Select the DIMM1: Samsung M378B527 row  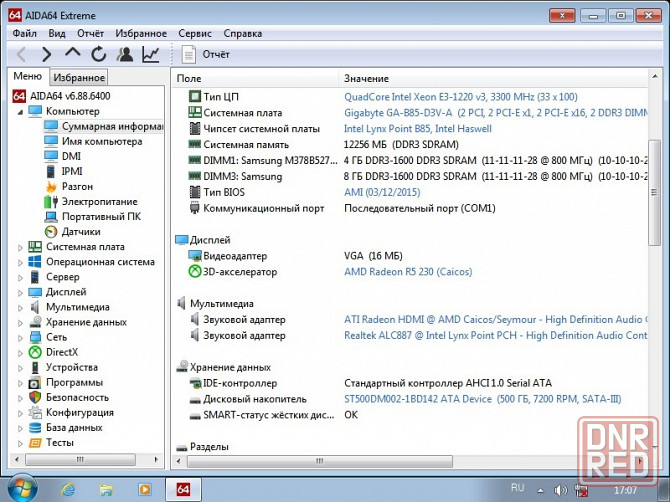(410, 161)
